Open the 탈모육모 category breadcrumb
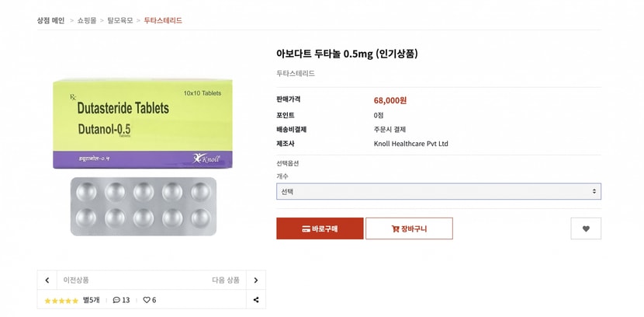 click(x=120, y=20)
